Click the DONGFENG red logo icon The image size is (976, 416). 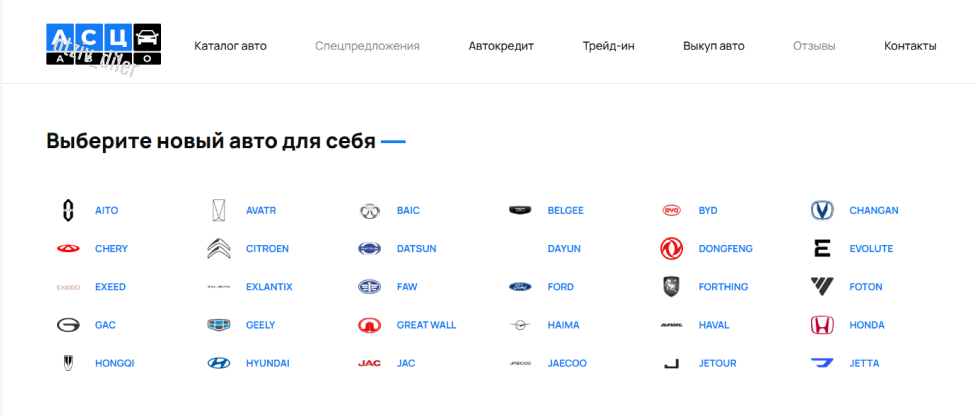pyautogui.click(x=671, y=248)
